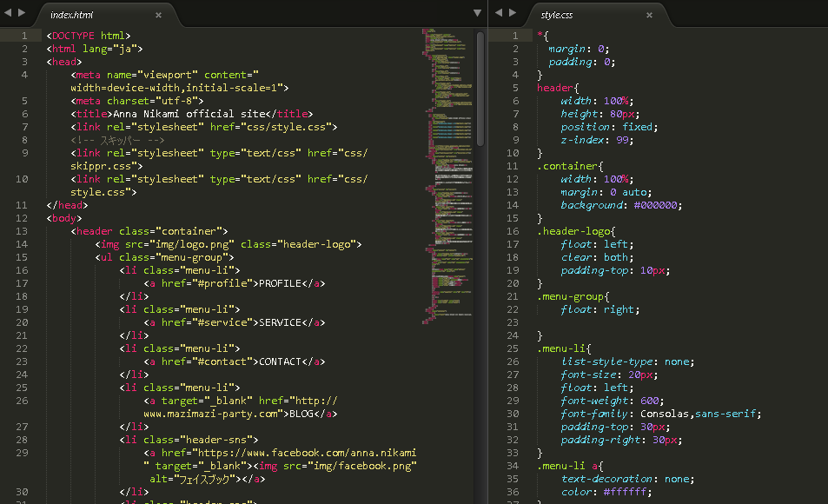Image resolution: width=828 pixels, height=504 pixels.
Task: Click the BLOG anchor text
Action: click(x=301, y=414)
